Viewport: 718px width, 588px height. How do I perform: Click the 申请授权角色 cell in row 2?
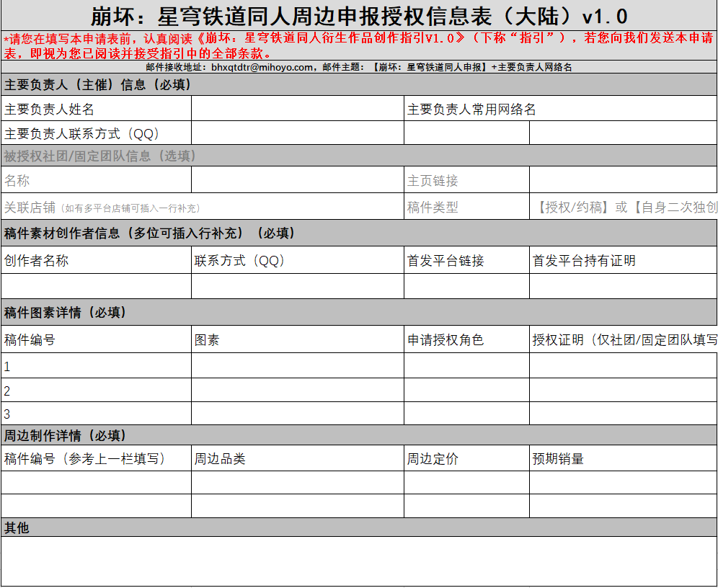(x=466, y=391)
